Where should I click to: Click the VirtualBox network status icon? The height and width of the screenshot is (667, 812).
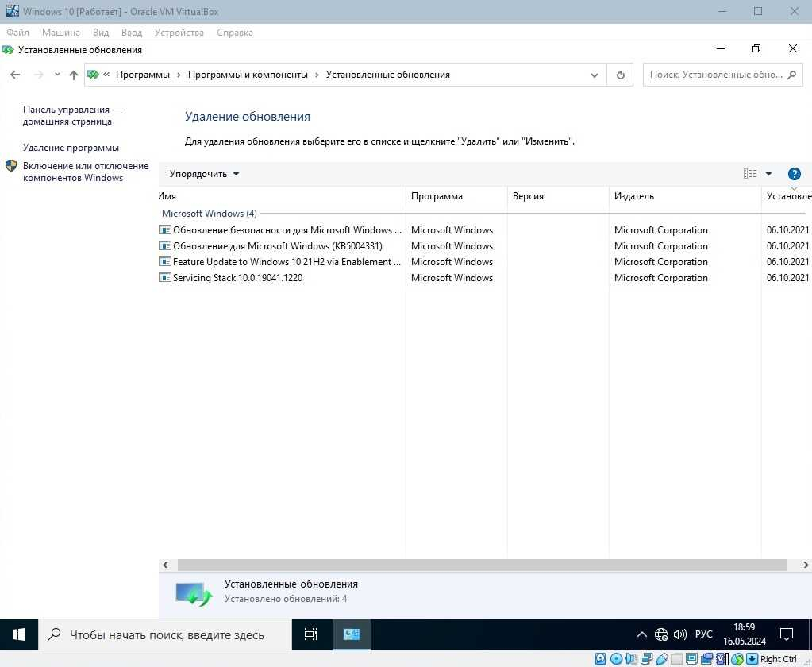pos(646,659)
